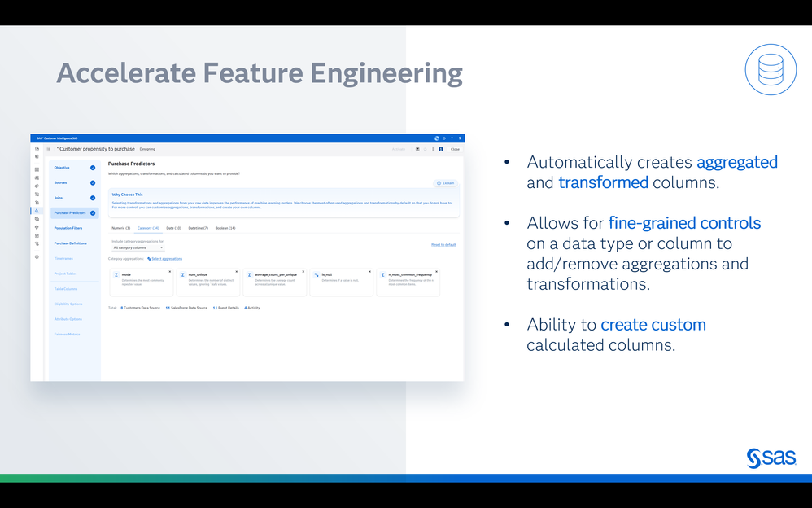Open the Joins step

[59, 198]
